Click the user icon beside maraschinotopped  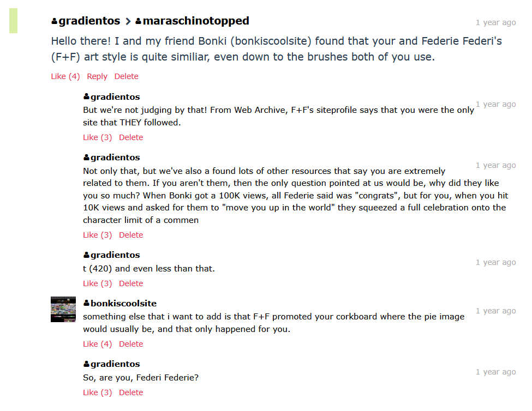coord(139,21)
